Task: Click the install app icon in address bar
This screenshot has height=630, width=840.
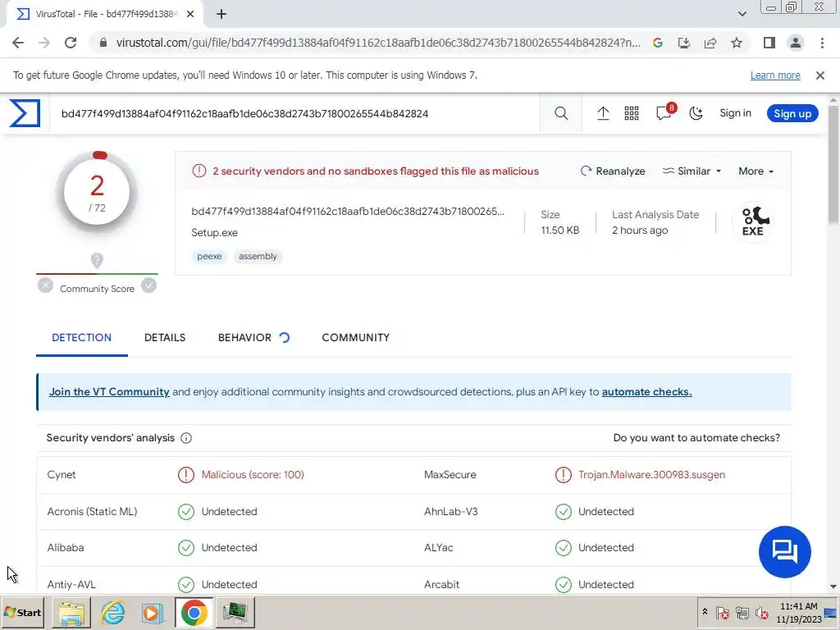Action: point(683,43)
